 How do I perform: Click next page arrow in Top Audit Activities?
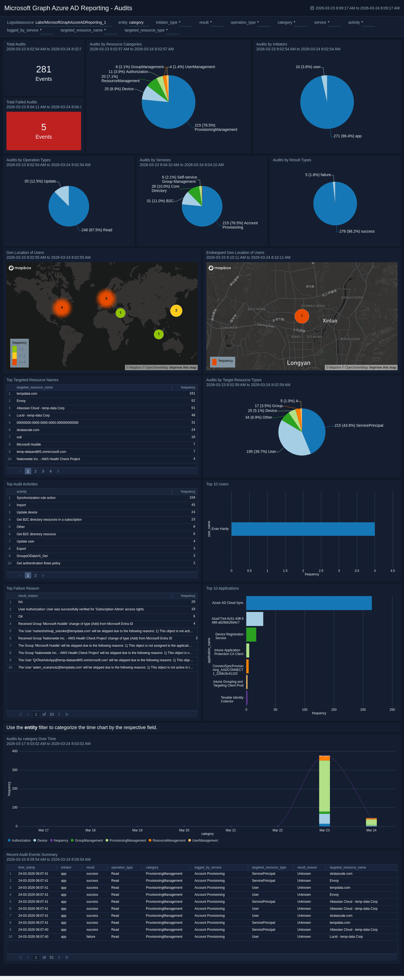(43, 575)
